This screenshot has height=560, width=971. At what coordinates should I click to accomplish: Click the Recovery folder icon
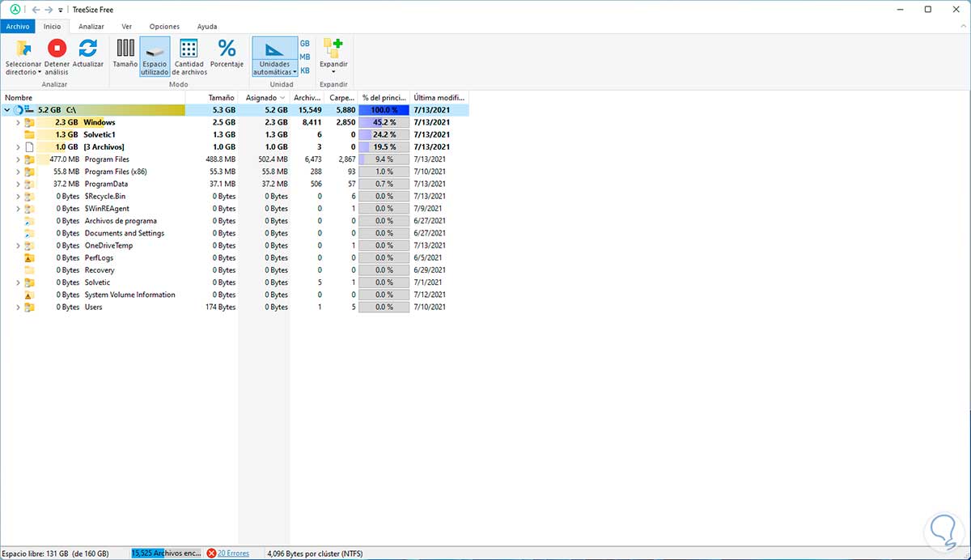point(29,270)
